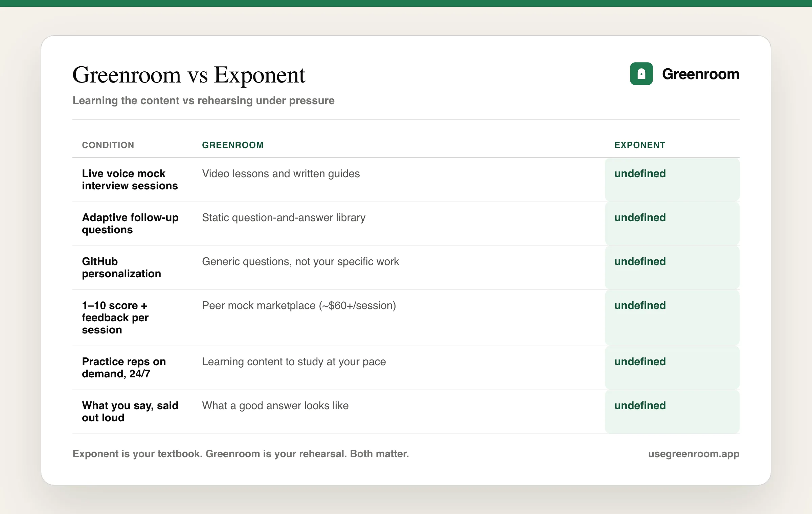The image size is (812, 514).
Task: Click 'Learning content to study at your pace'
Action: 294,361
